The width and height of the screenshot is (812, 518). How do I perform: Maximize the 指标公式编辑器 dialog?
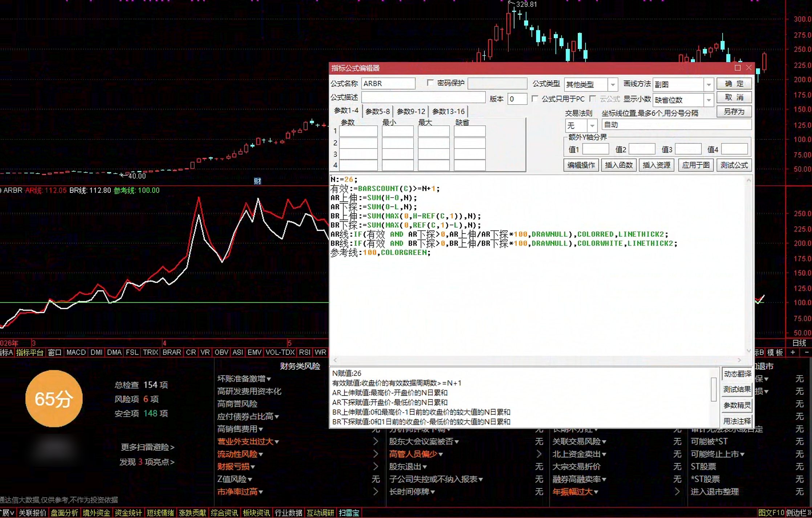737,68
